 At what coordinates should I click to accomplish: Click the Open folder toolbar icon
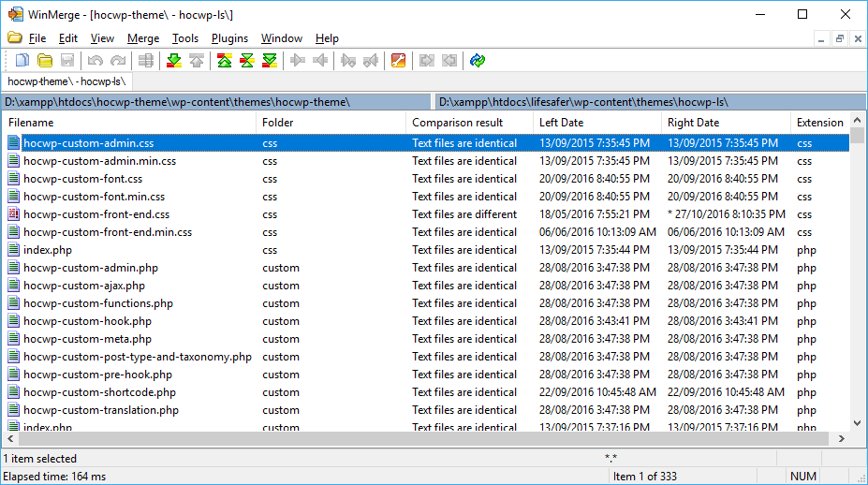[45, 60]
